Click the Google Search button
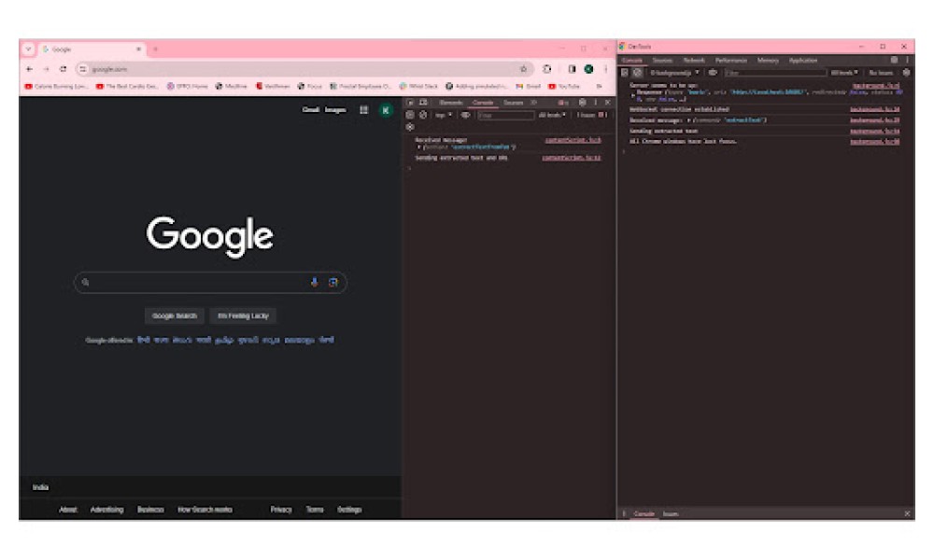The width and height of the screenshot is (934, 560). (x=175, y=316)
